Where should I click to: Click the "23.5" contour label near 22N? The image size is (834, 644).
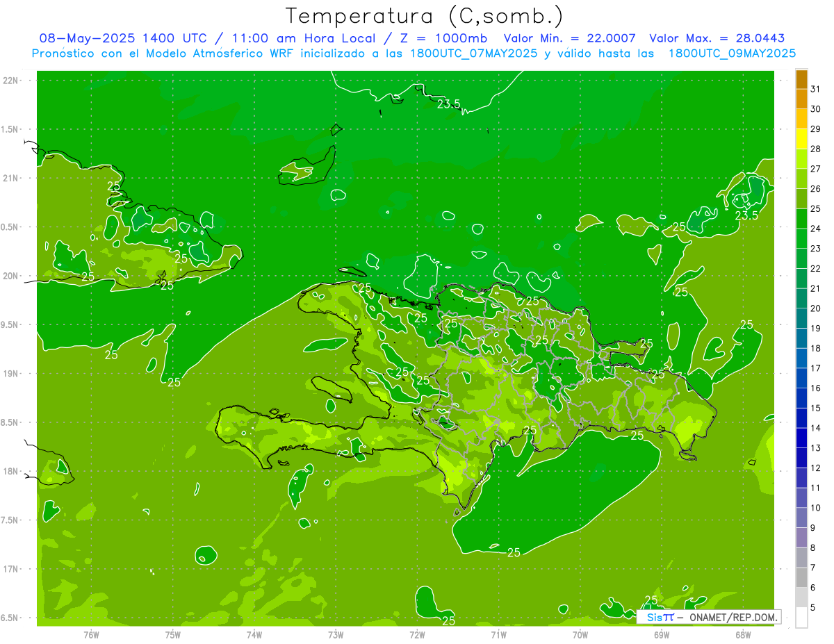pyautogui.click(x=448, y=104)
